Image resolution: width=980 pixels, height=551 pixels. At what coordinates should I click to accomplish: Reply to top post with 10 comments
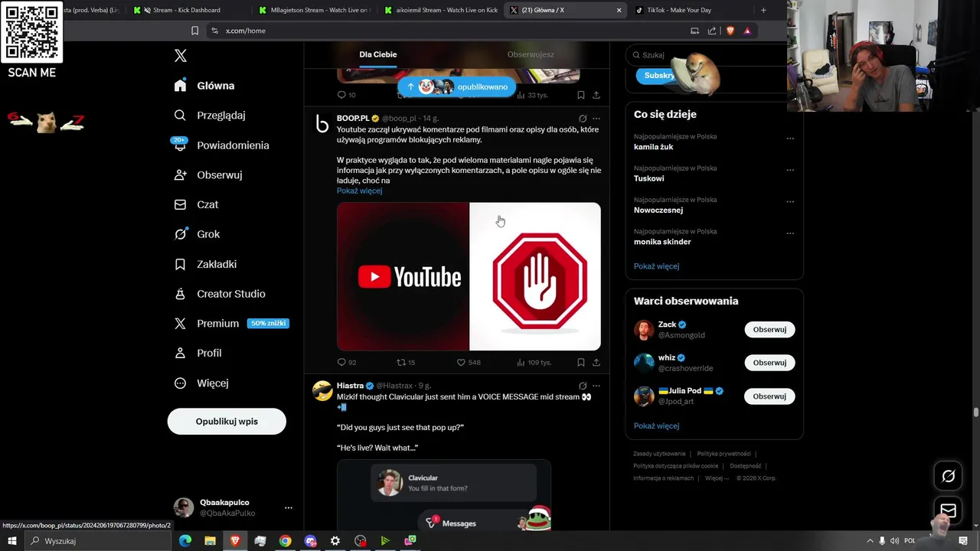[x=346, y=95]
